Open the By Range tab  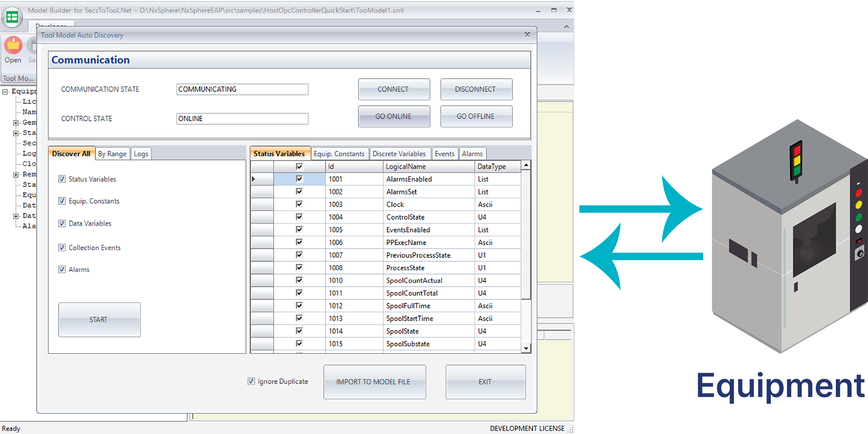tap(112, 154)
